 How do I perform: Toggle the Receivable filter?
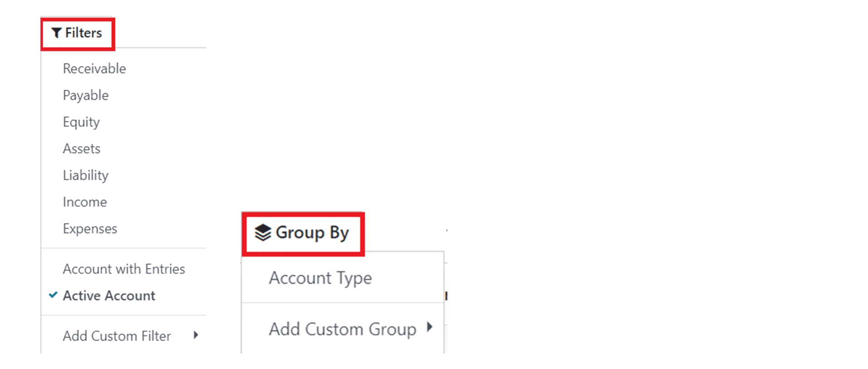(x=94, y=69)
